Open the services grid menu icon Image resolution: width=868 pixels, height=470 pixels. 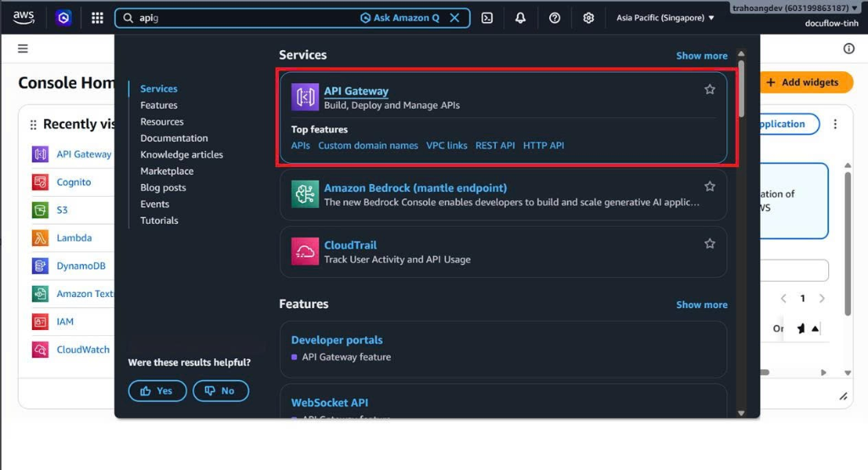[97, 18]
